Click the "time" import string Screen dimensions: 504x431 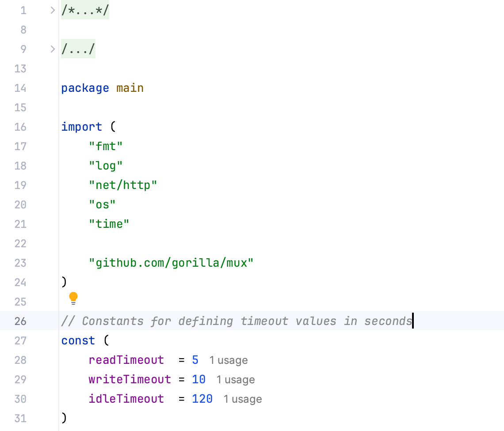point(109,224)
